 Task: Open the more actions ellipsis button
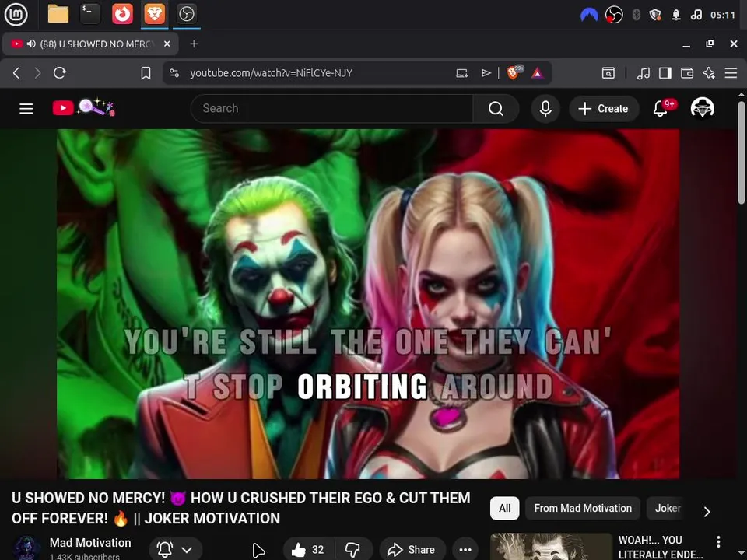[x=465, y=550]
